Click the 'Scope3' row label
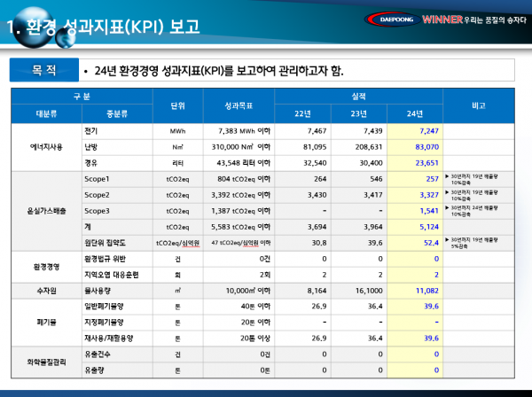 click(97, 211)
